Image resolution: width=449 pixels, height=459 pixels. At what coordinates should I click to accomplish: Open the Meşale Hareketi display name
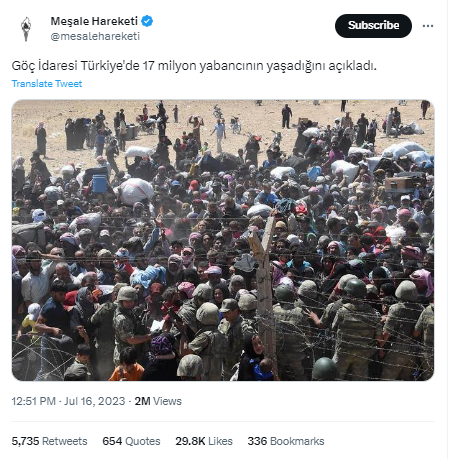pos(94,21)
